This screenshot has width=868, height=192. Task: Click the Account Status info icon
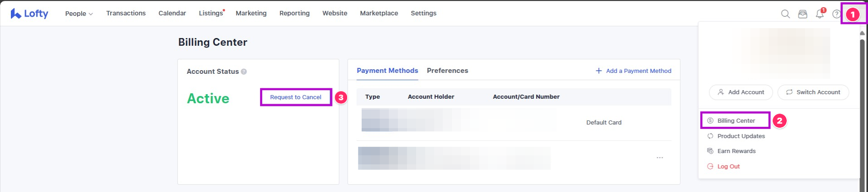(244, 72)
